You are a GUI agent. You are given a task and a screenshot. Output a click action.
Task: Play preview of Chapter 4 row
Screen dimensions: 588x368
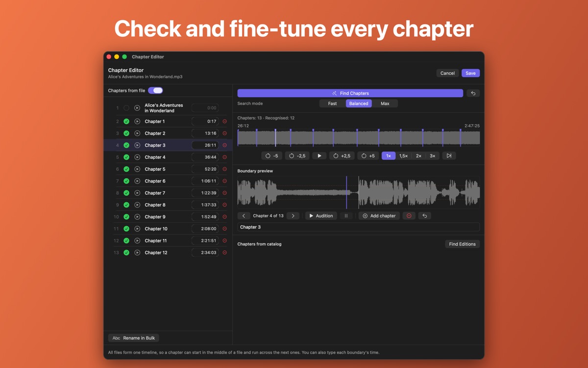(137, 157)
